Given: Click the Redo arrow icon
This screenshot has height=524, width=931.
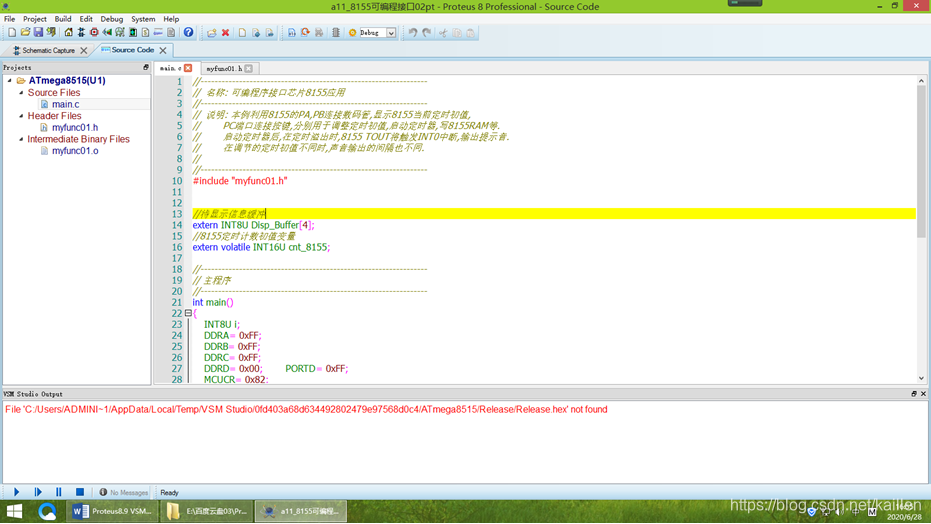Looking at the screenshot, I should pos(427,33).
